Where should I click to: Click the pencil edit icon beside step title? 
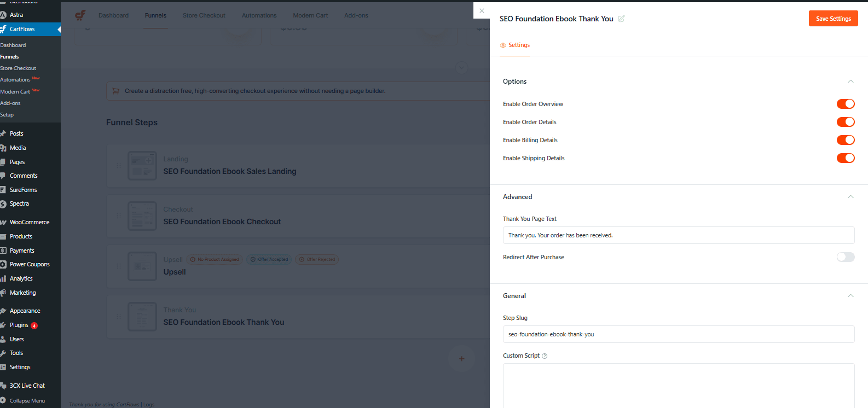pyautogui.click(x=621, y=19)
